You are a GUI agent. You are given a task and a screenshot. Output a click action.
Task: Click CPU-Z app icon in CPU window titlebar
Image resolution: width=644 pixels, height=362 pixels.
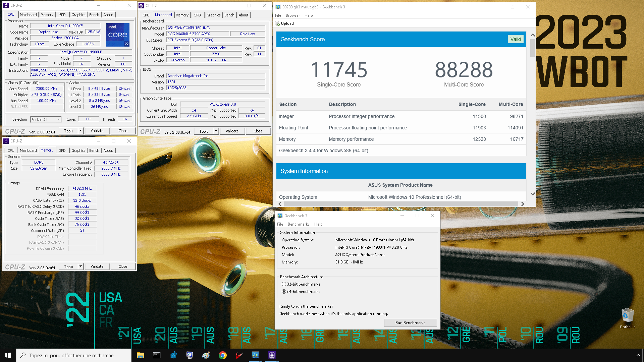click(6, 5)
